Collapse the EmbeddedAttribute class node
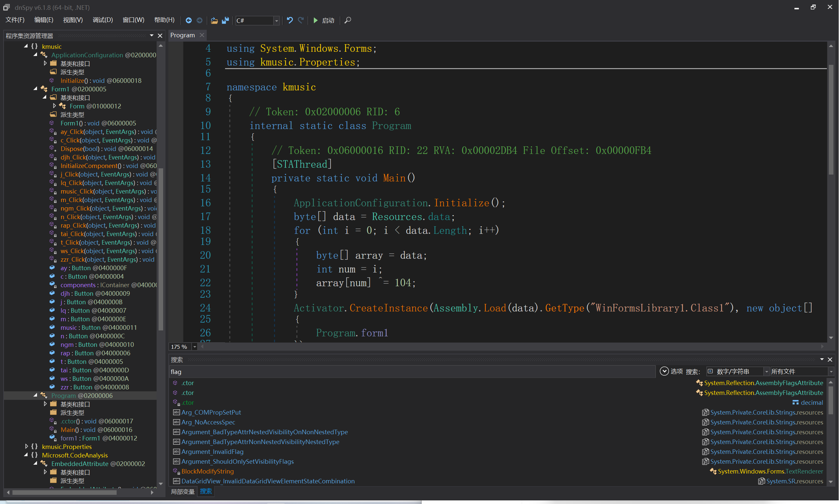The image size is (839, 504). (x=35, y=463)
